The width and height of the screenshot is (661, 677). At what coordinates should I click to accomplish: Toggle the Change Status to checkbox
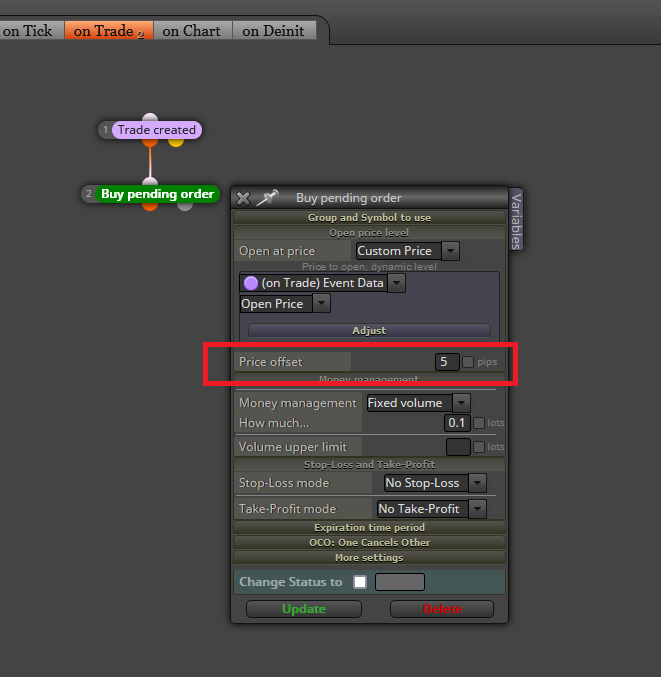[360, 582]
